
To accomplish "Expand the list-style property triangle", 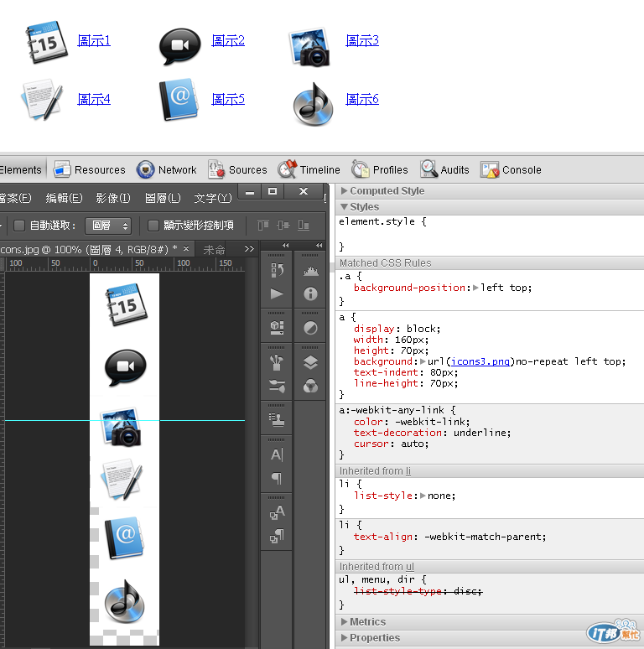I will [423, 496].
